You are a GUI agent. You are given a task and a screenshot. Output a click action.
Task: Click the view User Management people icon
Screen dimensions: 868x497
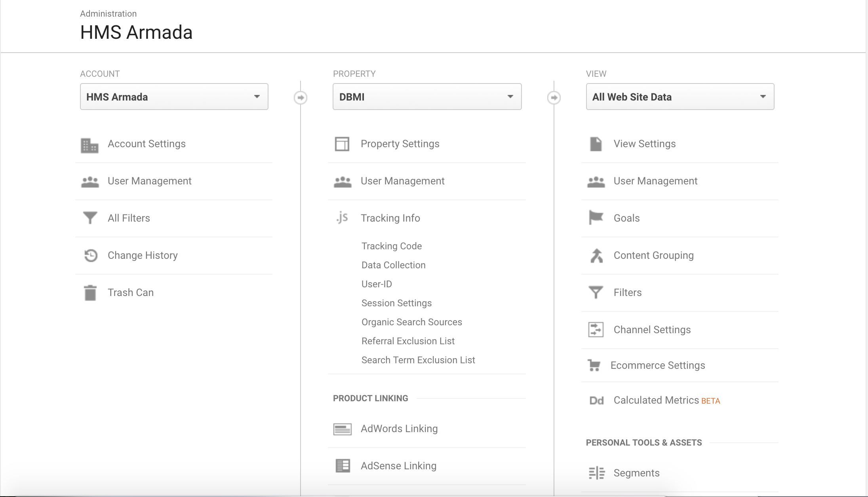tap(596, 182)
